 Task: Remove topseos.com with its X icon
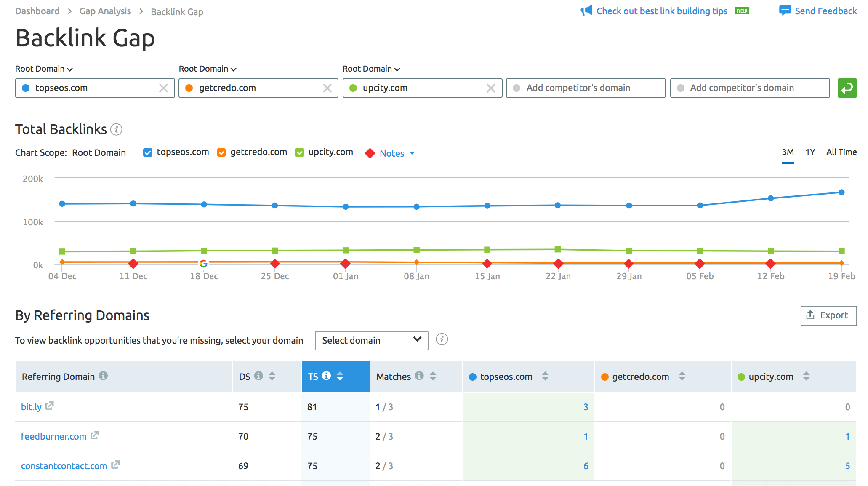163,88
